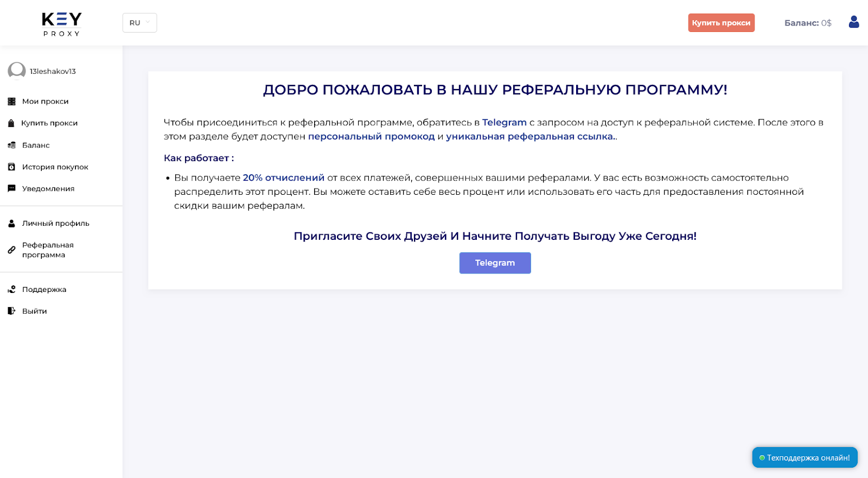The image size is (868, 478).
Task: Click the username 13leshakov13
Action: click(x=53, y=71)
